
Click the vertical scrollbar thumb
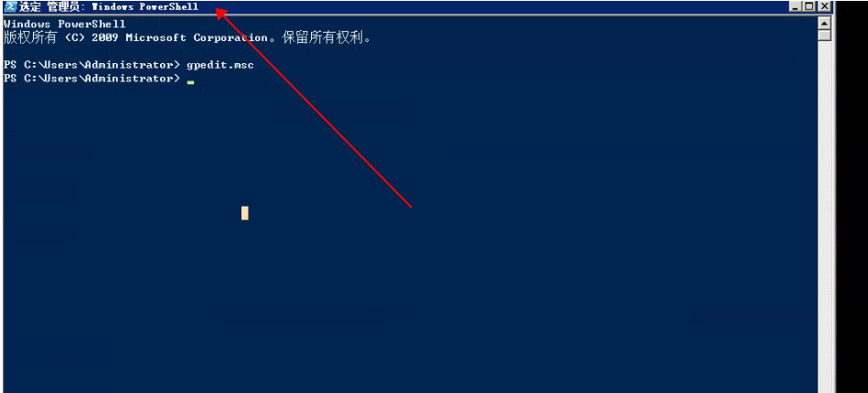pos(825,36)
